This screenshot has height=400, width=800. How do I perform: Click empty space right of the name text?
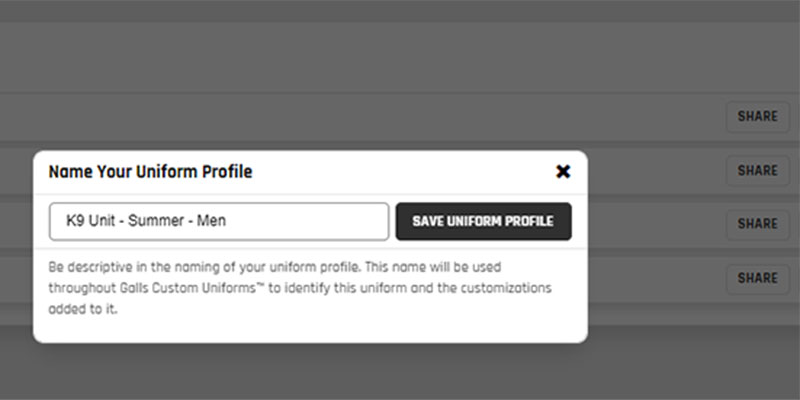310,222
